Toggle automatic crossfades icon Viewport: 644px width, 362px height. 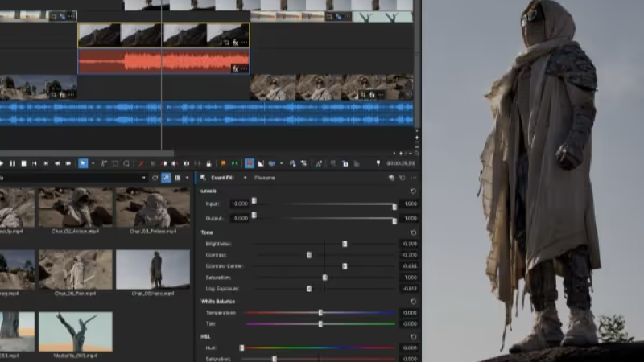click(x=260, y=163)
